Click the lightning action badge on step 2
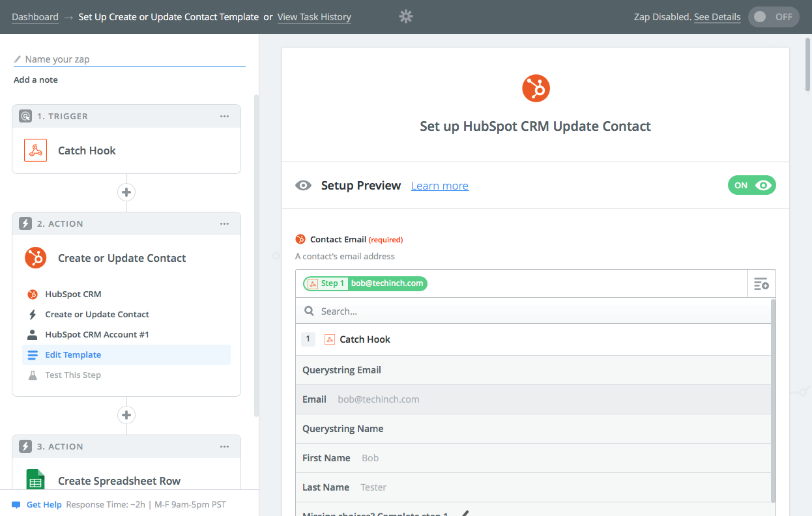This screenshot has height=516, width=812. [x=25, y=223]
